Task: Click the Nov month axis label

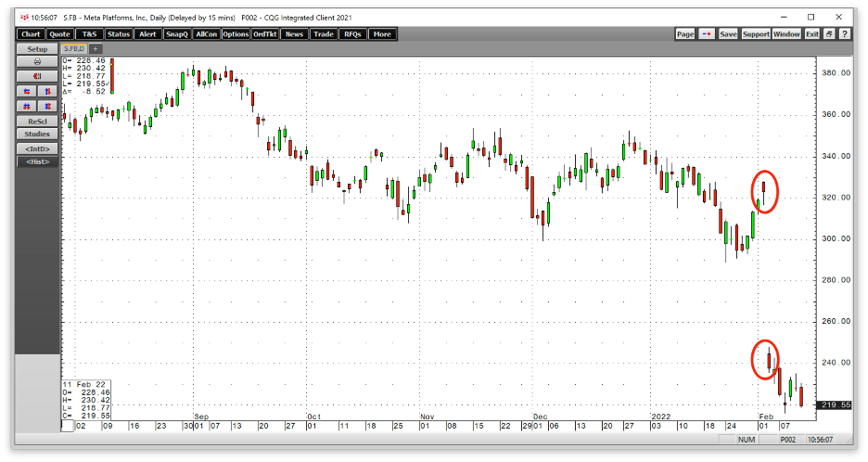Action: point(427,417)
